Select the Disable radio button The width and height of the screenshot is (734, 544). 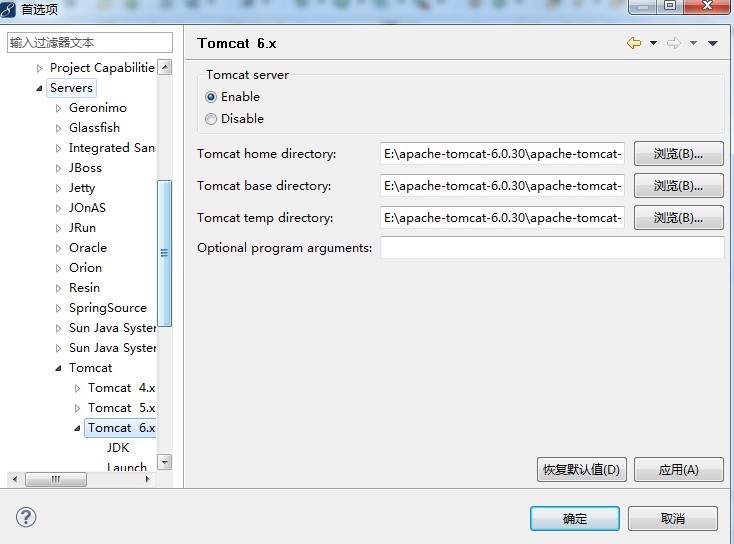[211, 119]
